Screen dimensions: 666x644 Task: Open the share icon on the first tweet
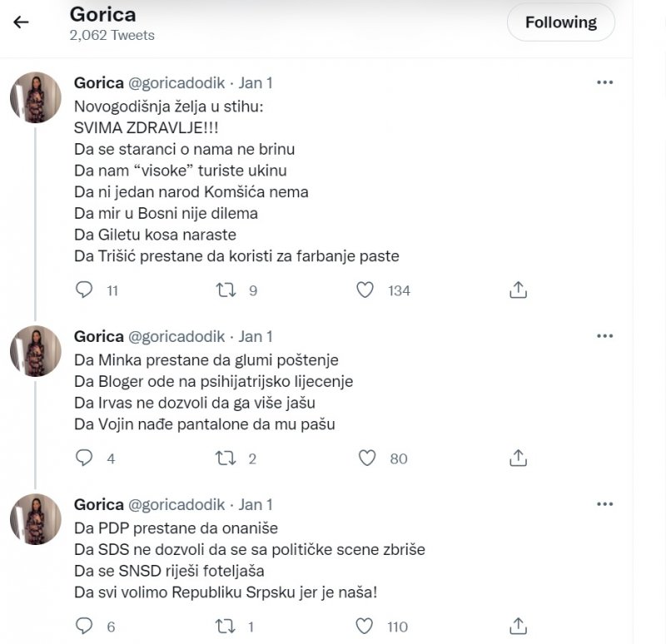[519, 290]
